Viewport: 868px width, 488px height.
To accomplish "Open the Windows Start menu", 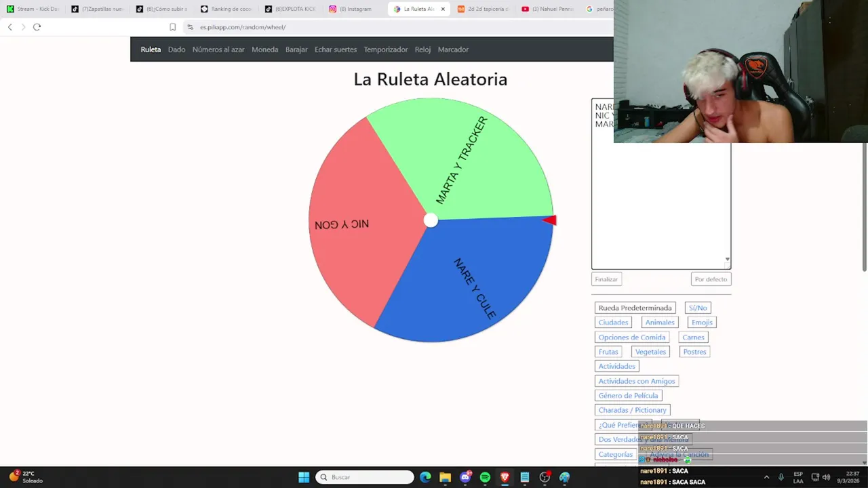I will click(x=304, y=477).
